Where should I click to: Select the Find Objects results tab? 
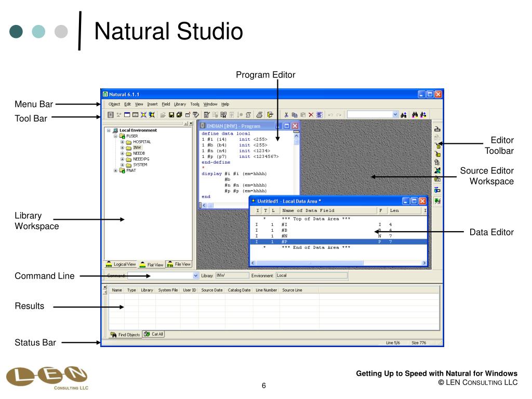(125, 335)
